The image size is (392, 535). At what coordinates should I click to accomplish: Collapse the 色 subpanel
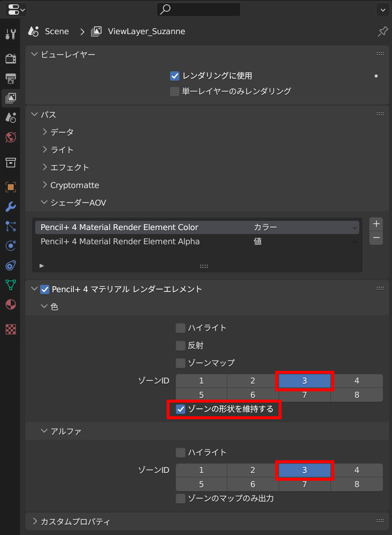coord(44,306)
